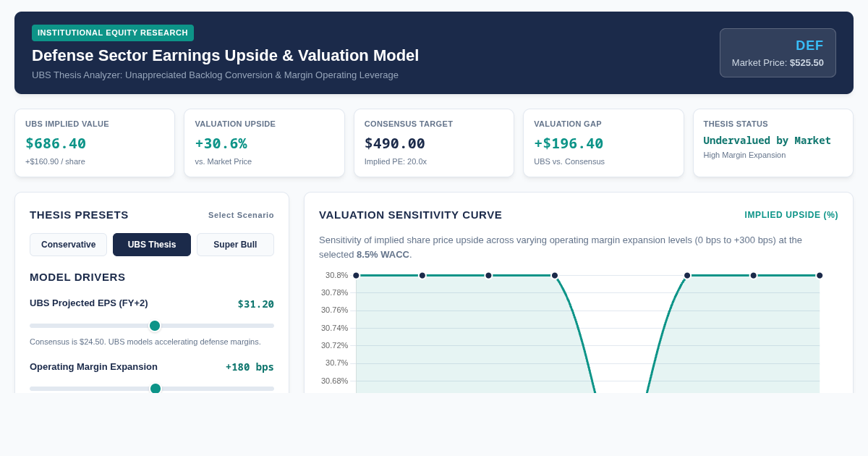
Task: Click the last data point on curve
Action: point(820,276)
